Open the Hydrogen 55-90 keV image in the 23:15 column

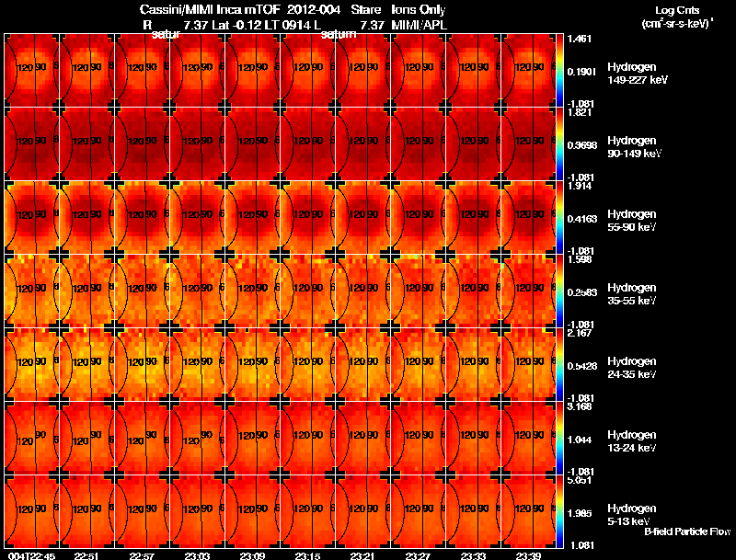[307, 218]
